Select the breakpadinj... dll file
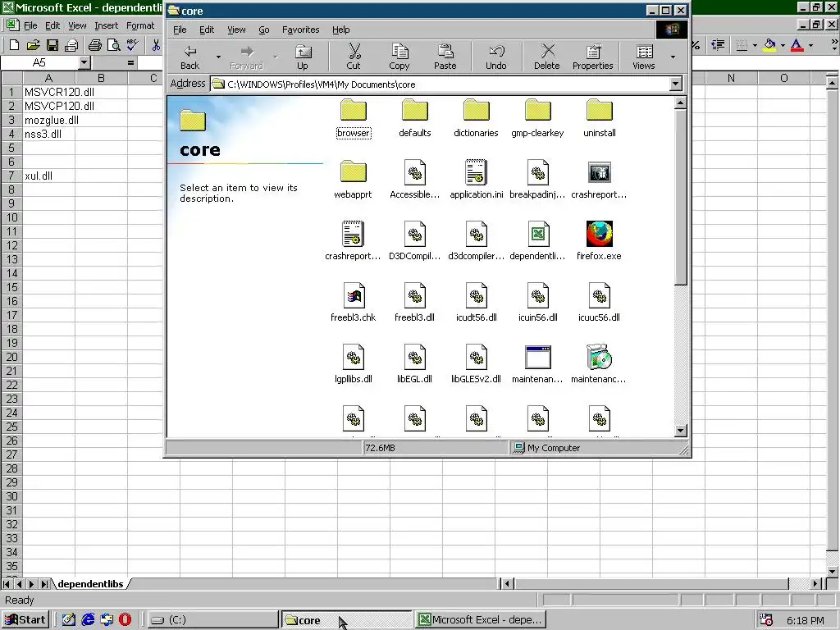 (x=537, y=180)
